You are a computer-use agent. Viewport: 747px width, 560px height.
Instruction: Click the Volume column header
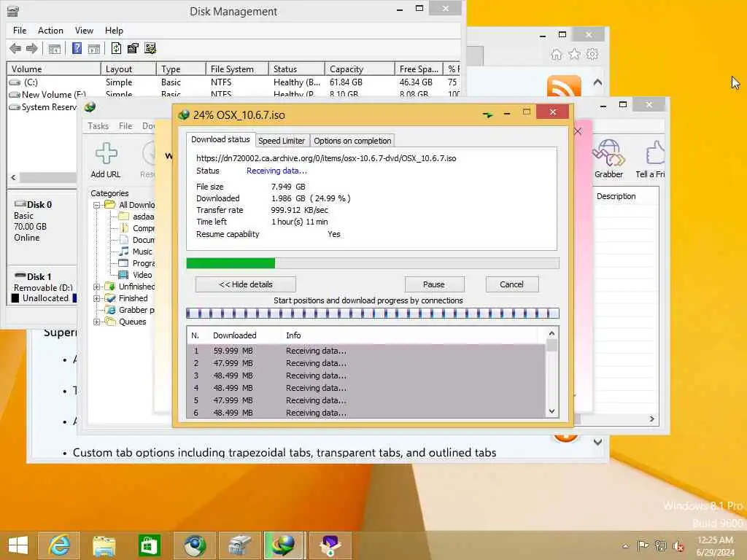pyautogui.click(x=54, y=69)
